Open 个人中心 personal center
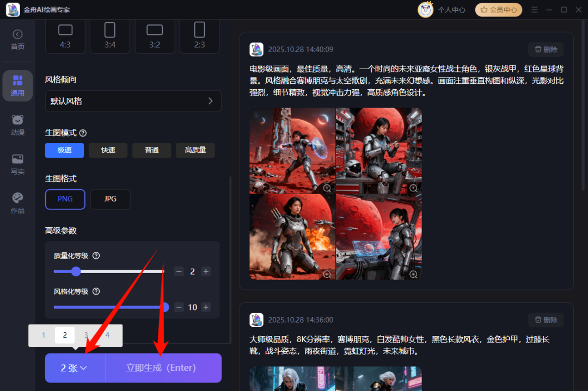588x391 pixels. [x=451, y=10]
